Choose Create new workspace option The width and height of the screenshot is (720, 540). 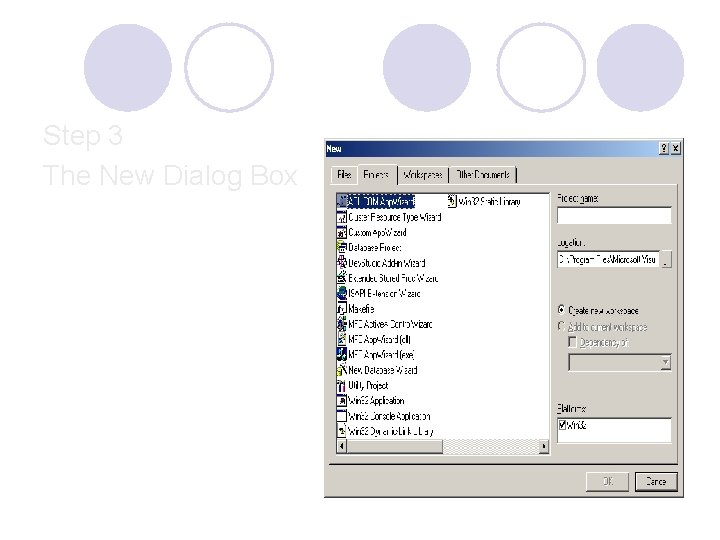[x=561, y=310]
